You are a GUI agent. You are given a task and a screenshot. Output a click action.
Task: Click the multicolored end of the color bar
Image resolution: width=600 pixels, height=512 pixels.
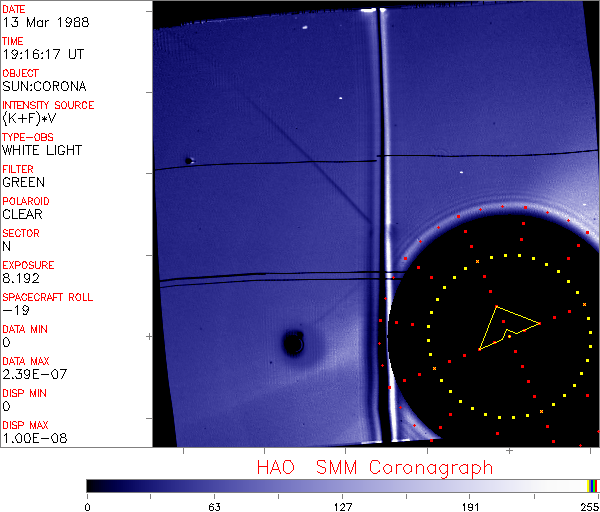(x=593, y=485)
